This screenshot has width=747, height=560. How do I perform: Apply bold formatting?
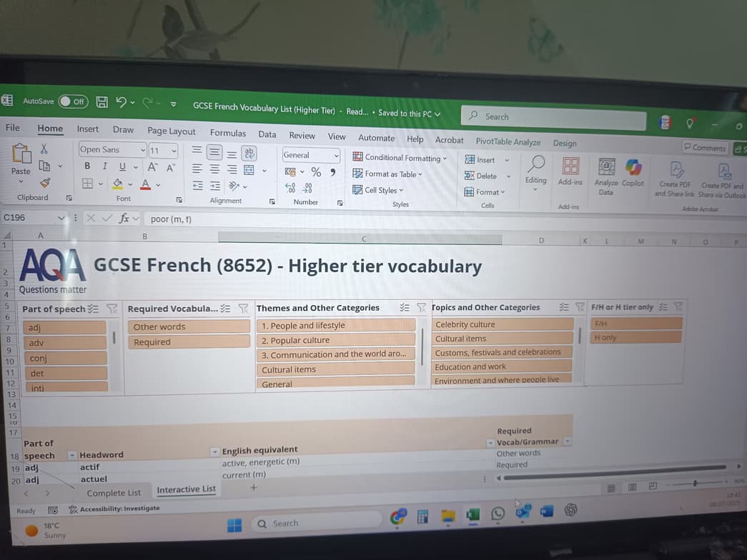coord(86,165)
